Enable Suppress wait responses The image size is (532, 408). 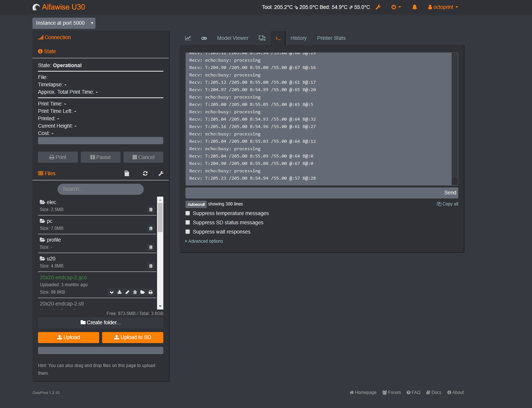(188, 232)
